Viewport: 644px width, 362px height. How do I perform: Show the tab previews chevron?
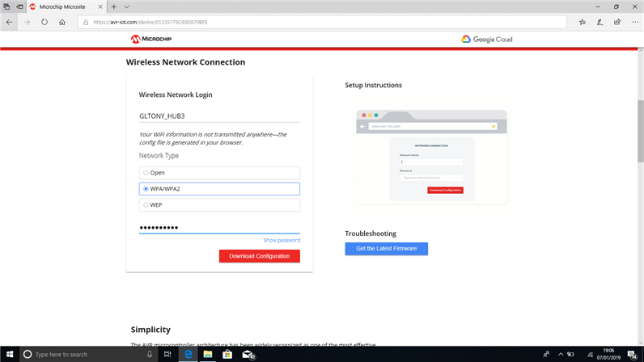126,6
